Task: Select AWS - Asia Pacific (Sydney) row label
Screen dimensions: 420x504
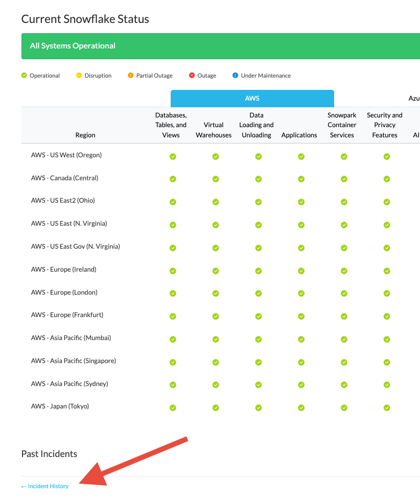Action: (x=70, y=383)
